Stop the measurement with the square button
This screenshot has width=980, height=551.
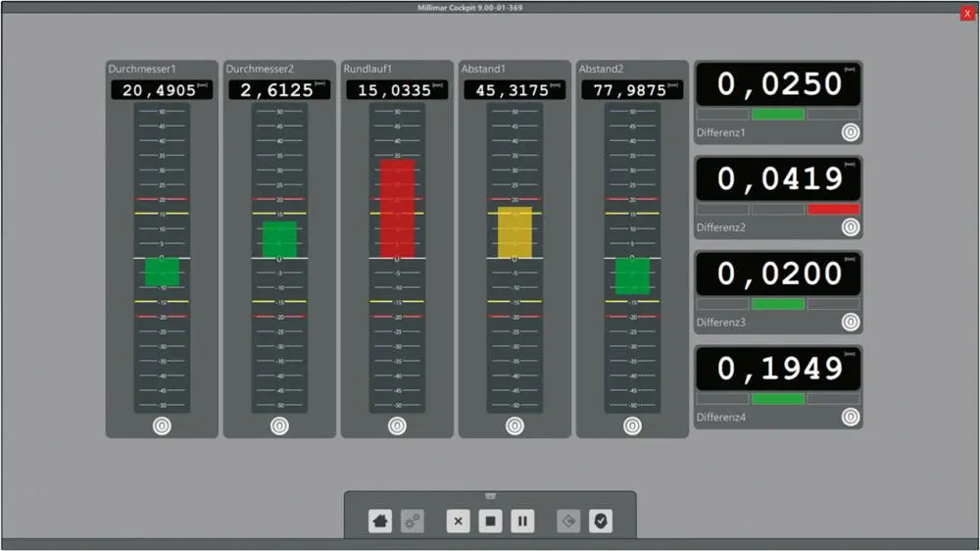(490, 521)
